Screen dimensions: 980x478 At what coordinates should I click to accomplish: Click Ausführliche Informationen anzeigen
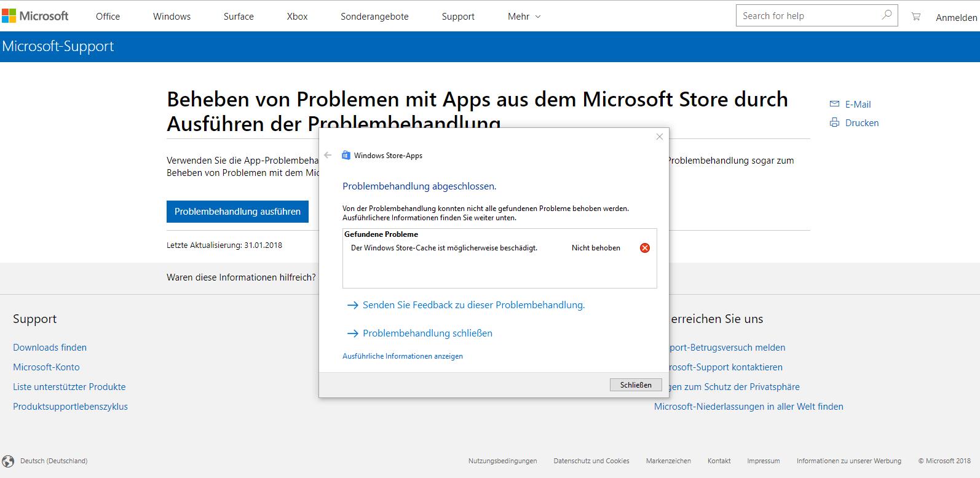pyautogui.click(x=403, y=356)
